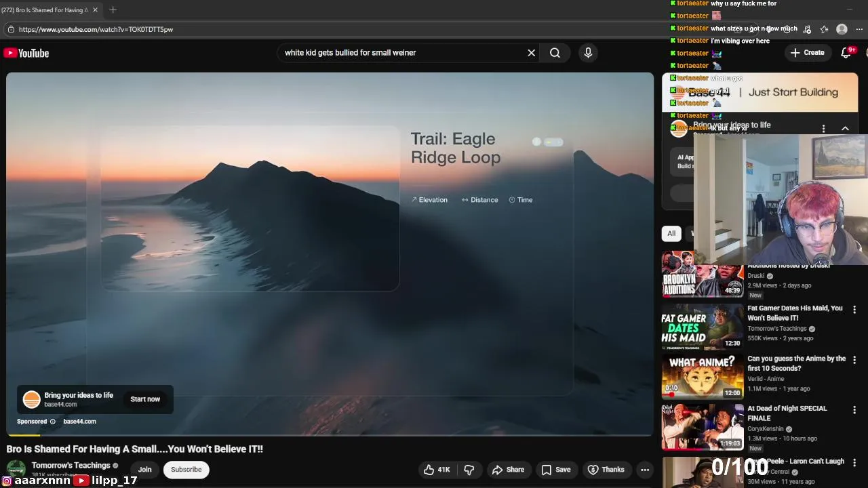Open options for At Dead of Night video
868x488 pixels.
click(x=854, y=410)
